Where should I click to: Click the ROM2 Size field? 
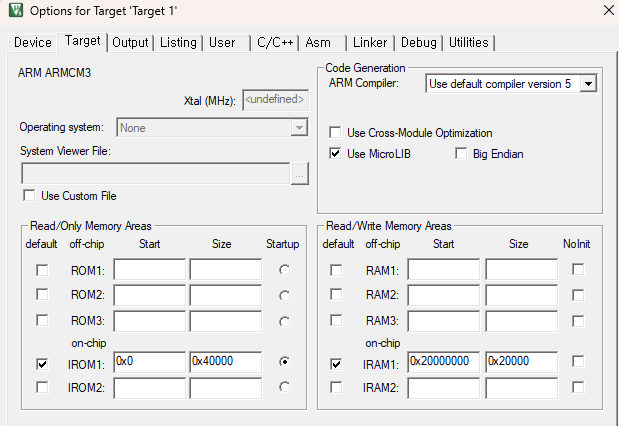click(225, 295)
